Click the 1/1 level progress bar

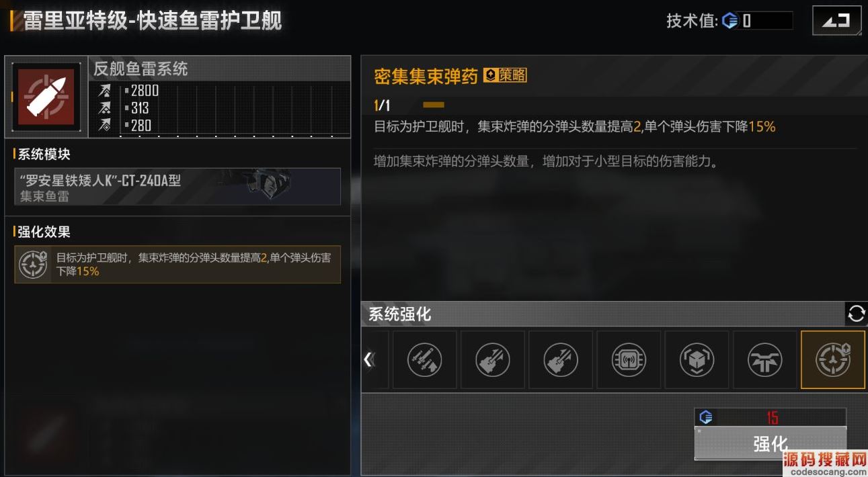pyautogui.click(x=434, y=105)
